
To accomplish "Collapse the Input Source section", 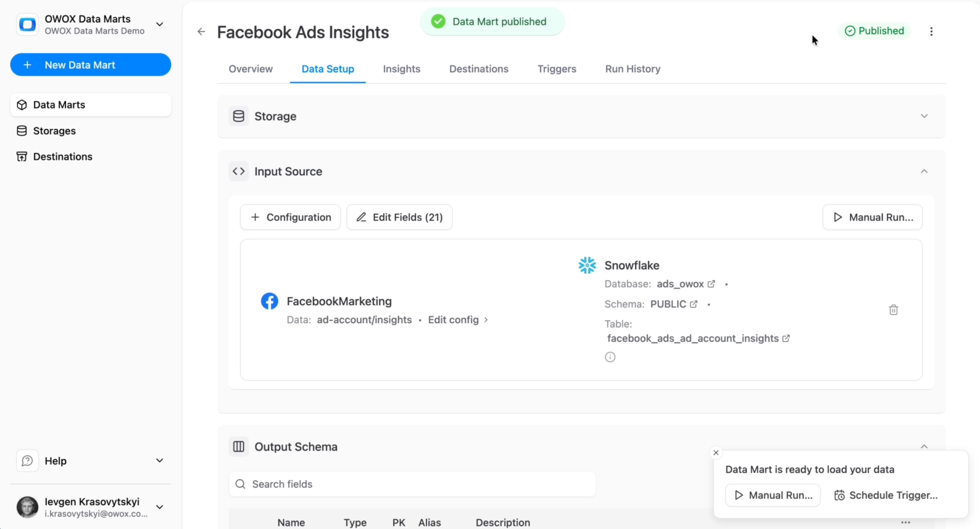I will (x=924, y=171).
